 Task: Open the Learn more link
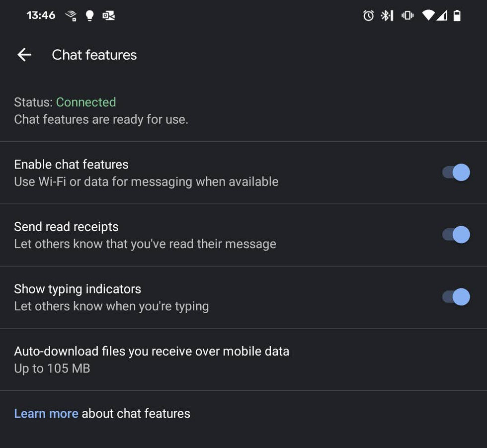pos(46,414)
